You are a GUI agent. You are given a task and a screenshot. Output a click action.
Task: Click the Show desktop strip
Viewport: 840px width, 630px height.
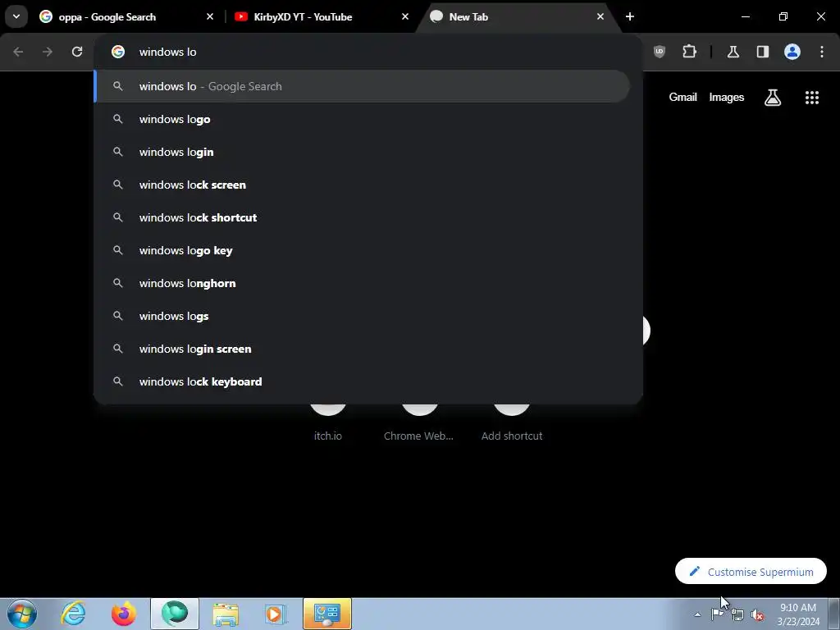click(834, 614)
